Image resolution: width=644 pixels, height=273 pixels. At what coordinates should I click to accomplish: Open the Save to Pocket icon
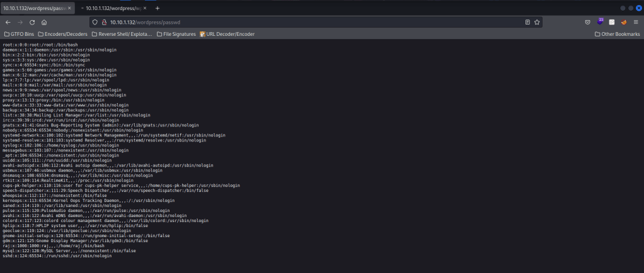(587, 21)
